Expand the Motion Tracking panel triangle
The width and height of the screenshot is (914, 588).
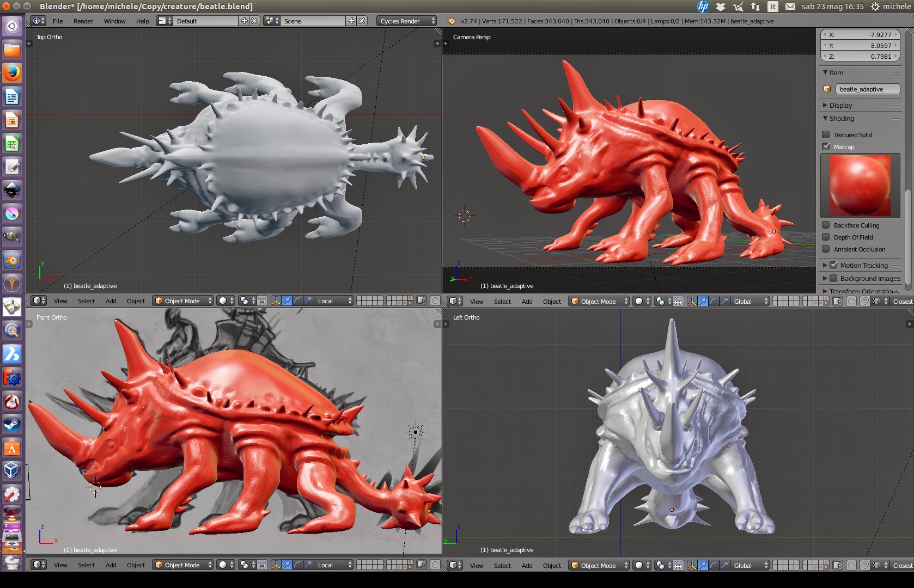(825, 265)
